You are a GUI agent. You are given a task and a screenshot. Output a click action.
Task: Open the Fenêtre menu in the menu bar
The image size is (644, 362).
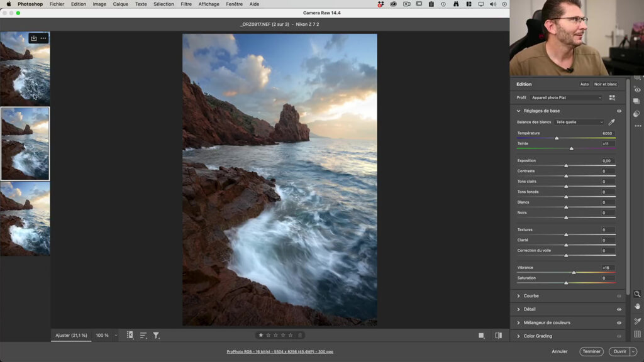[234, 4]
